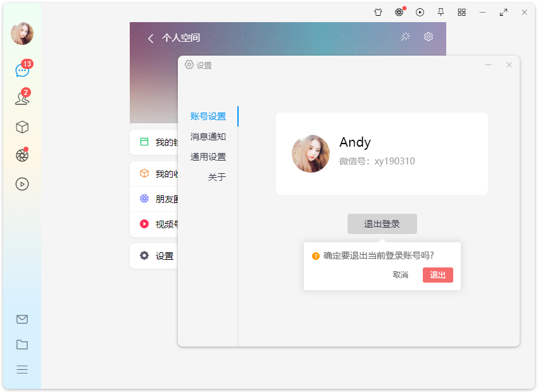
Task: Pin window using the pushpin icon
Action: tap(441, 12)
